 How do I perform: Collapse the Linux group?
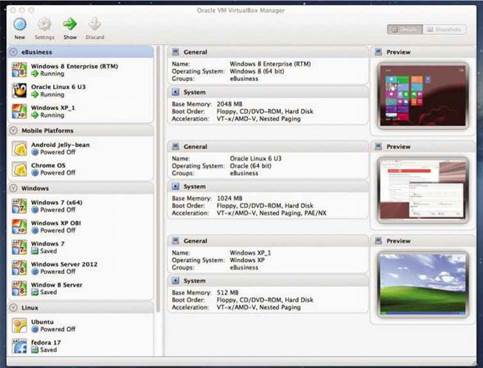click(13, 307)
